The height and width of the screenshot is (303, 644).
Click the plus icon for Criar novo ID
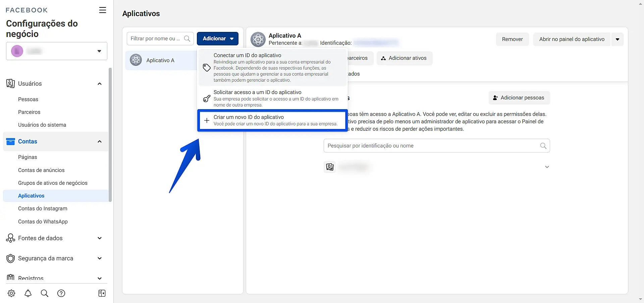[207, 120]
